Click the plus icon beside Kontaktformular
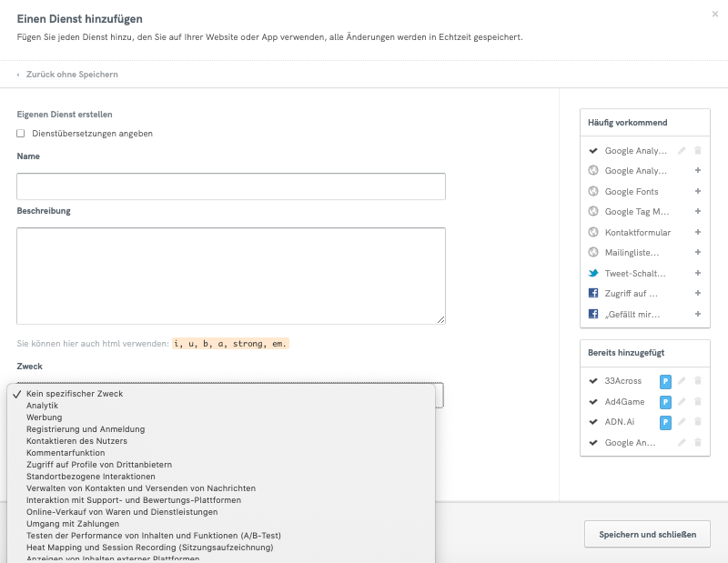 [x=697, y=232]
